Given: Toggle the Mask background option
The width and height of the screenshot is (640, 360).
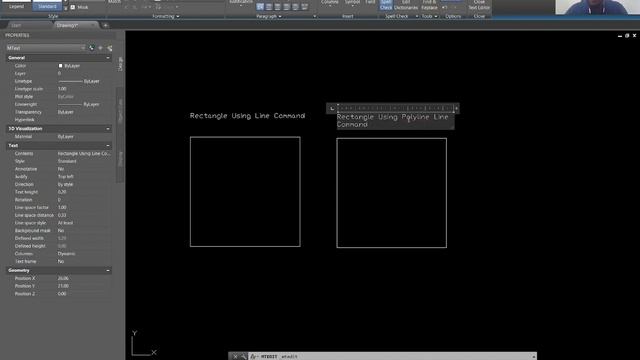Looking at the screenshot, I should (79, 7).
